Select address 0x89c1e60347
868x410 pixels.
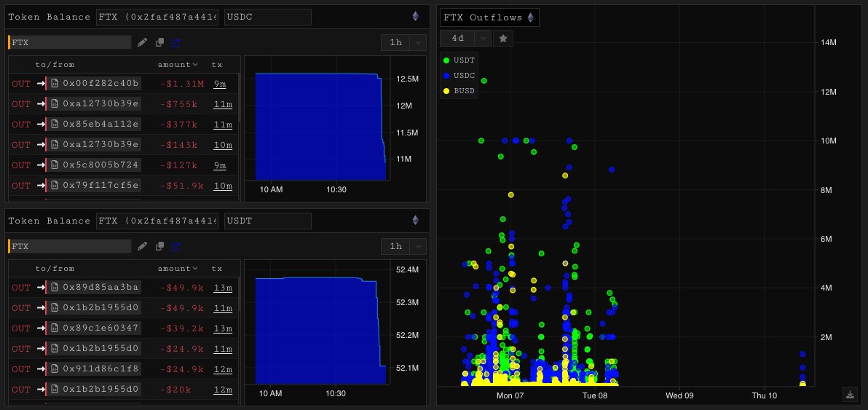[x=100, y=328]
